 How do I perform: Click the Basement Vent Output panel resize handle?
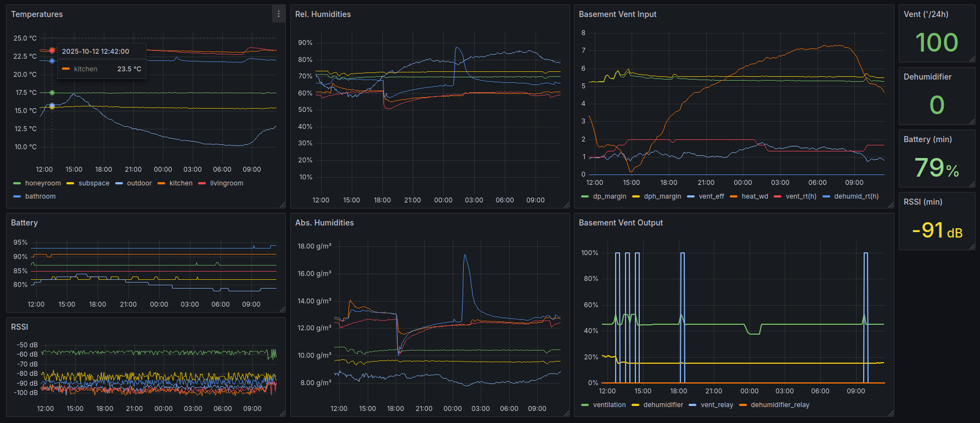[x=891, y=413]
